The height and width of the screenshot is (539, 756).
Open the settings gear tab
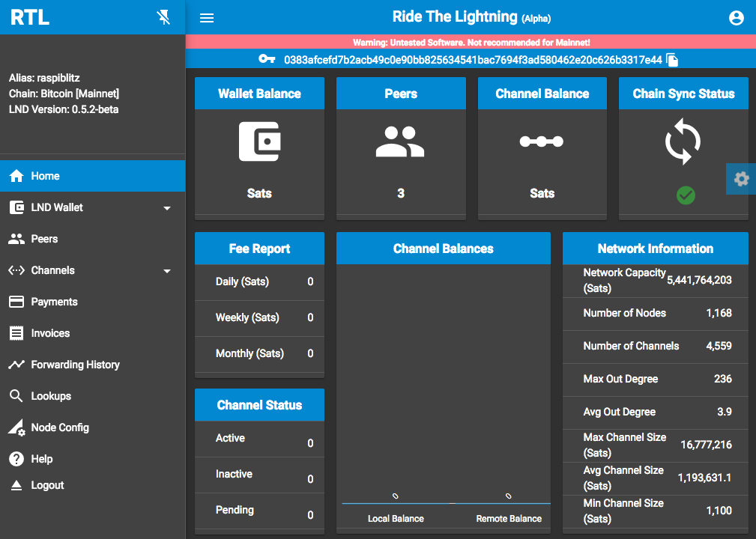pos(741,179)
